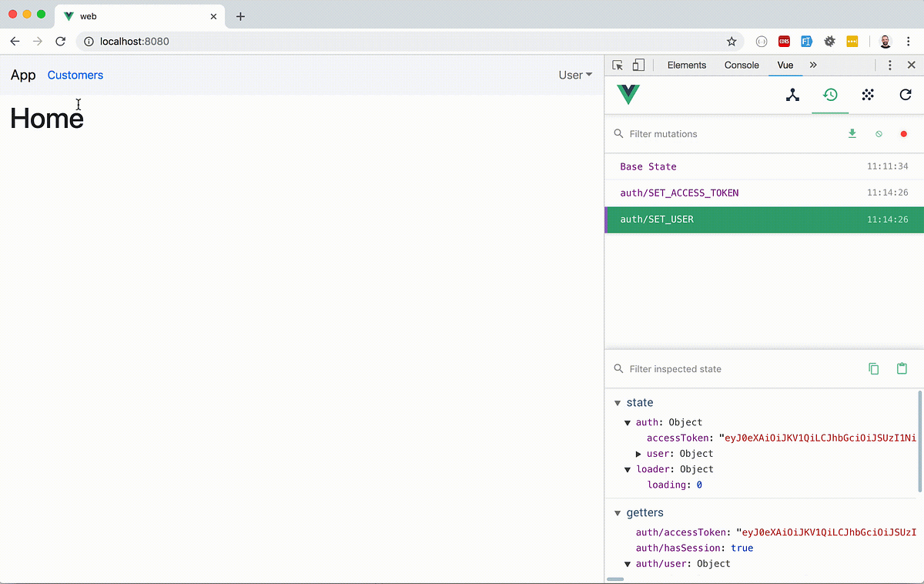
Task: Commit all mutations with the download icon
Action: tap(852, 133)
